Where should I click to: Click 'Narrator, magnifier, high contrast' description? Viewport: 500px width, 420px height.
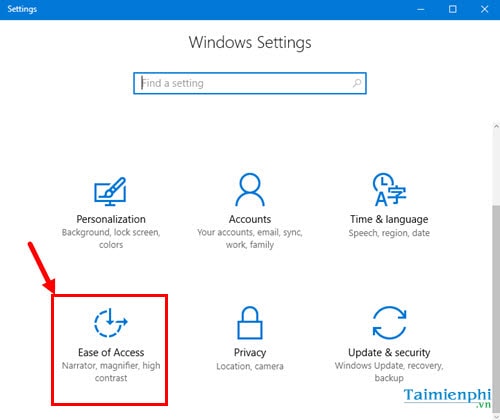coord(111,372)
